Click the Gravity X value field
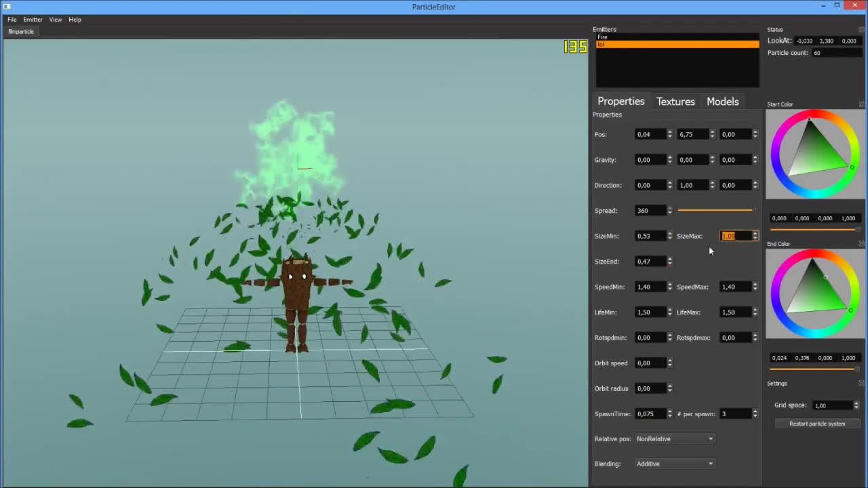This screenshot has width=868, height=488. pos(650,160)
